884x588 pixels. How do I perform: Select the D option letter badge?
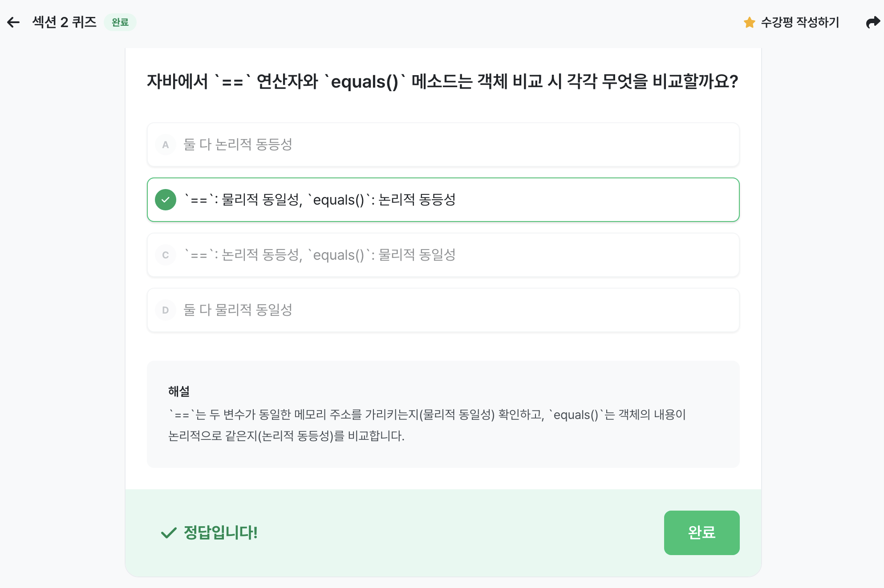(x=166, y=310)
